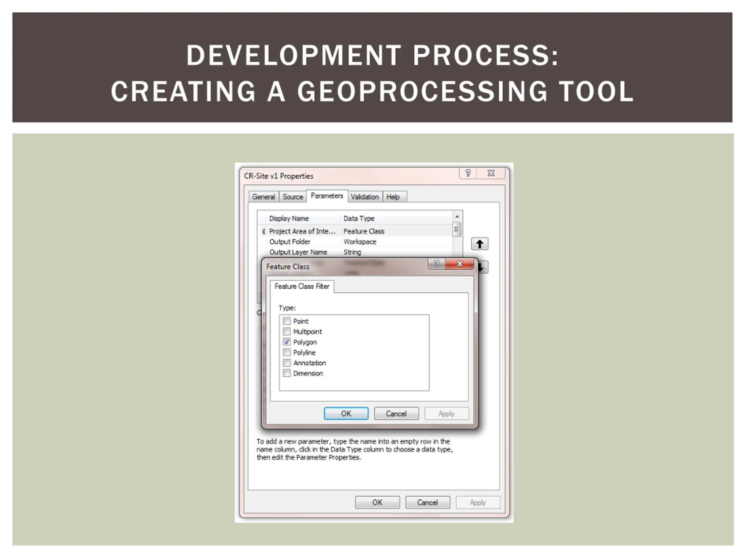Open help in Feature Class dialog
Screen dimensions: 747x560
437,264
